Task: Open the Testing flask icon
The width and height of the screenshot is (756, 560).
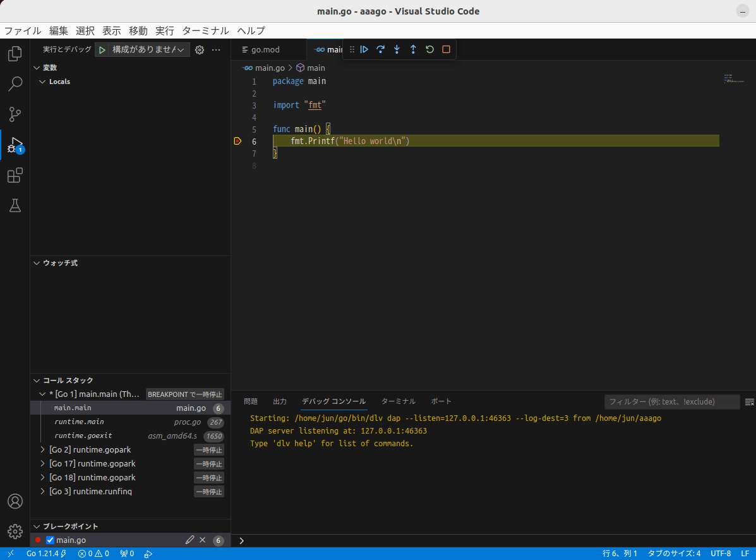Action: [15, 205]
